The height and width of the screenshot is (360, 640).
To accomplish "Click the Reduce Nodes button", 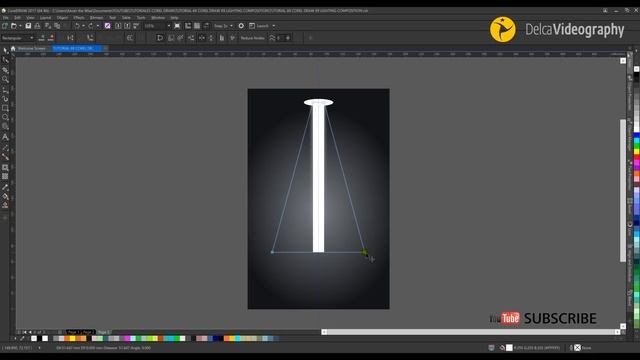I will pyautogui.click(x=252, y=38).
